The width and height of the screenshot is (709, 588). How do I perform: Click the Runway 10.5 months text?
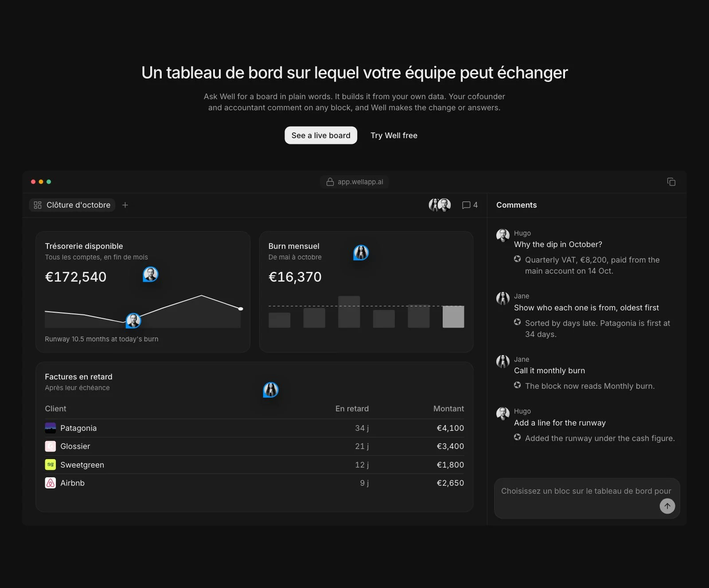pos(101,339)
